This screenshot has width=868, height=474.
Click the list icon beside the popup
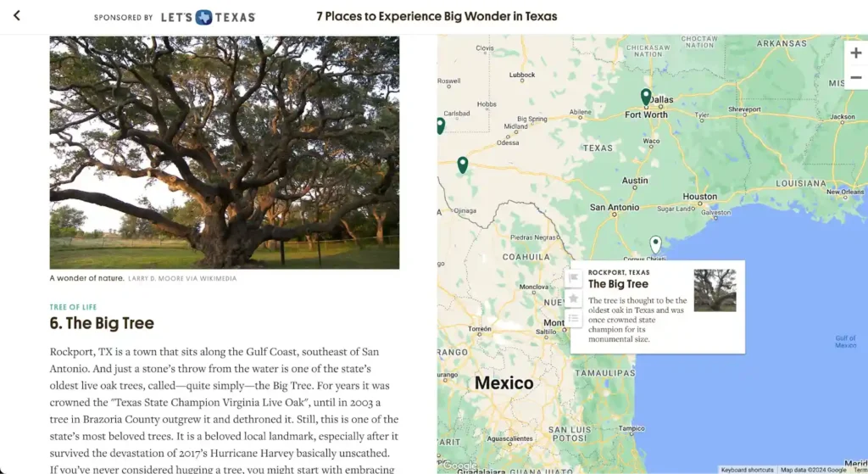574,319
